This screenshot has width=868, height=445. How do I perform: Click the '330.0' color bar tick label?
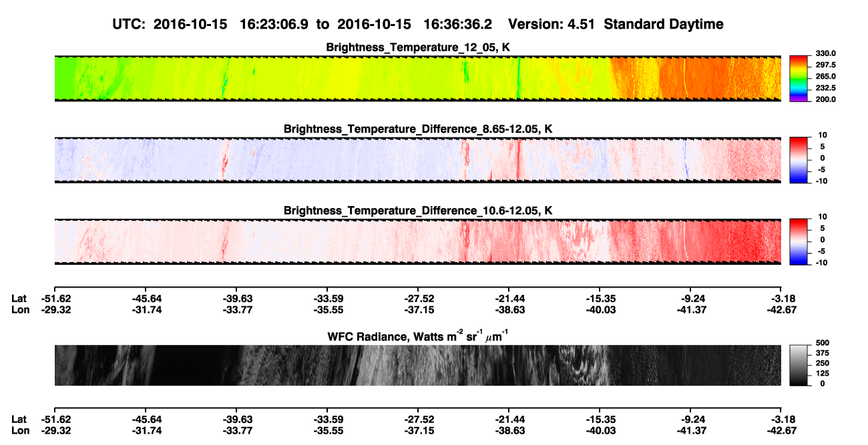coord(825,53)
